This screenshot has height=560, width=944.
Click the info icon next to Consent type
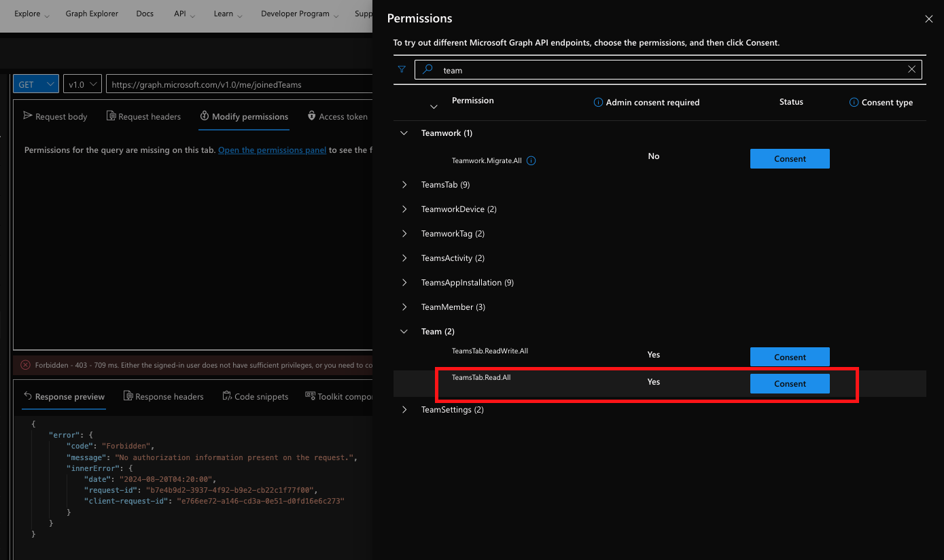pos(855,102)
